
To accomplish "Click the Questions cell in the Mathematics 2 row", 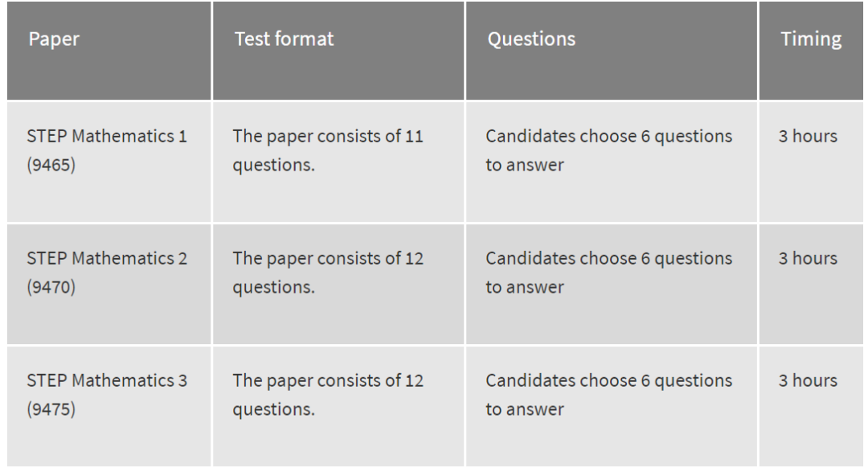I will pyautogui.click(x=611, y=284).
